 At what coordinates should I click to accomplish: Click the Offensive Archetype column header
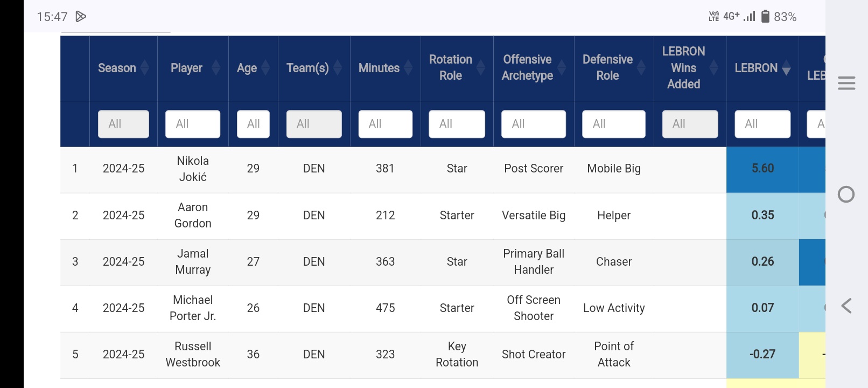[x=527, y=68]
